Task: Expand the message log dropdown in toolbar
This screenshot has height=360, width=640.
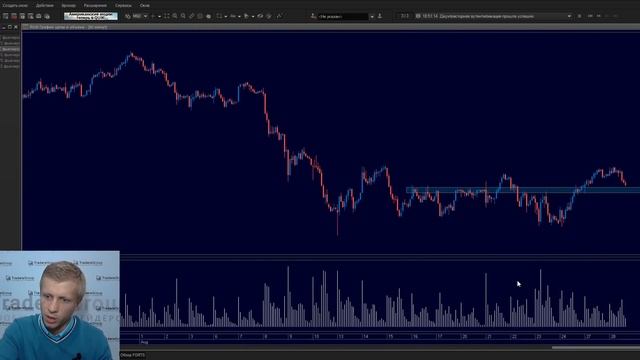Action: tap(569, 16)
